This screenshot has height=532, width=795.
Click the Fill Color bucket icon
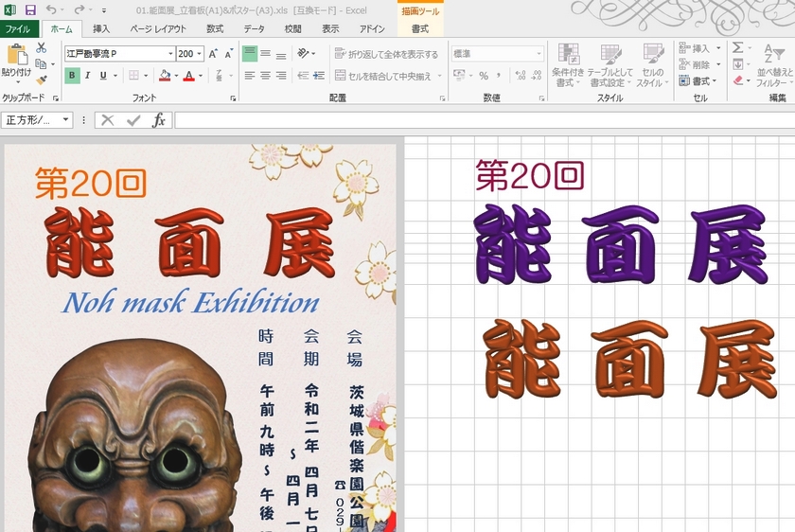165,76
